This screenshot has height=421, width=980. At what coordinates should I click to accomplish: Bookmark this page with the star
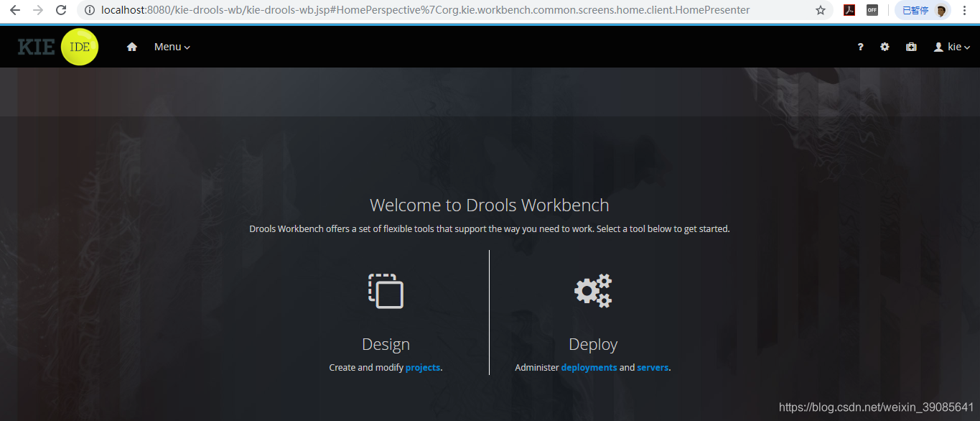pyautogui.click(x=821, y=10)
